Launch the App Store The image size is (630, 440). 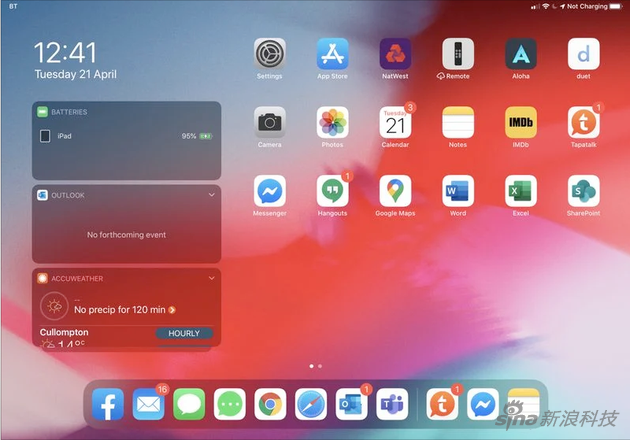(332, 54)
